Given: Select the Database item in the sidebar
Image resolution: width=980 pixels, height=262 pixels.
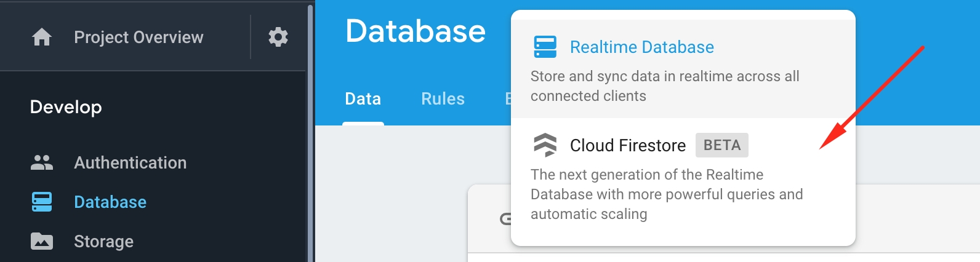Looking at the screenshot, I should [110, 202].
